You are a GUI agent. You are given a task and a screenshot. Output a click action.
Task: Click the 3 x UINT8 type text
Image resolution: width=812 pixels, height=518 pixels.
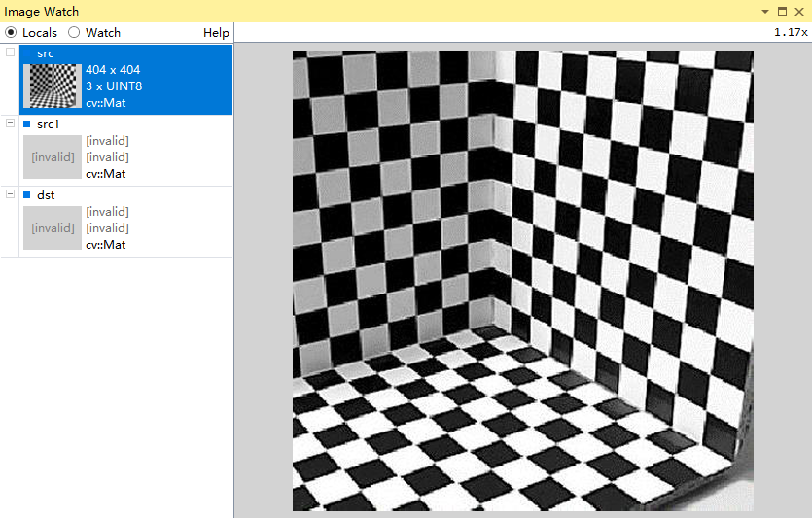point(114,86)
